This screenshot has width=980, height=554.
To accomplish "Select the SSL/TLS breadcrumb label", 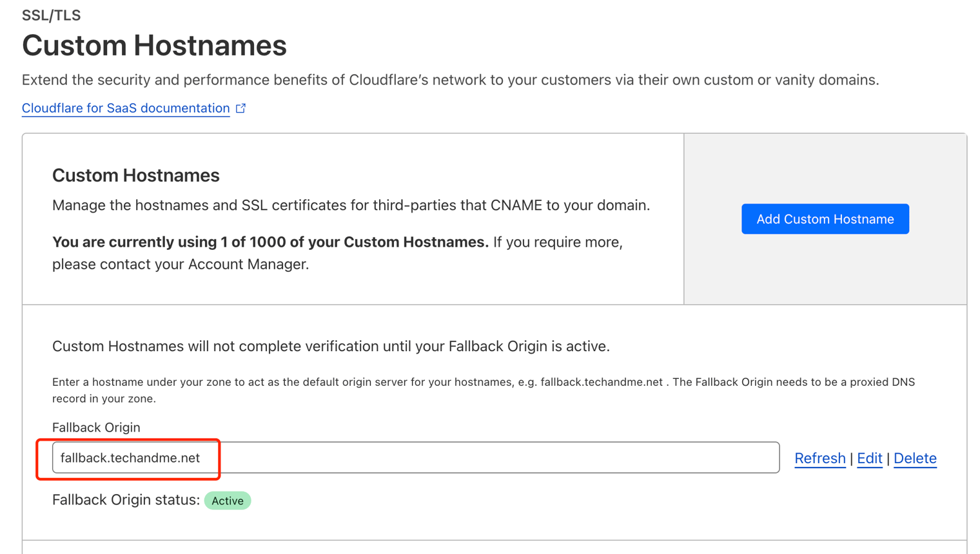I will [x=52, y=15].
